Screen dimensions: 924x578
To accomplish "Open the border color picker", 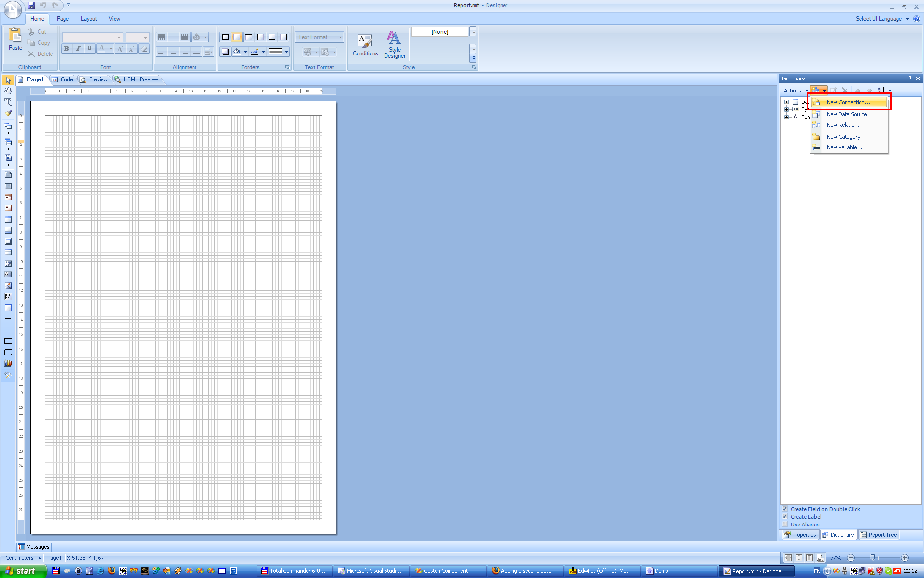I will pos(257,52).
